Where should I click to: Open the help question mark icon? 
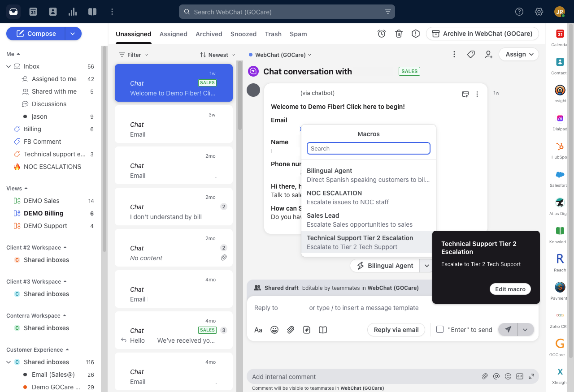click(519, 12)
